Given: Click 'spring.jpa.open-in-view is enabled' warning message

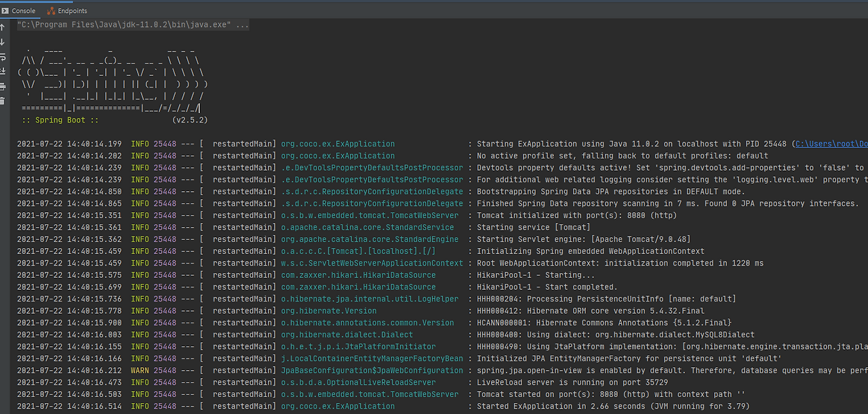Looking at the screenshot, I should click(672, 371).
